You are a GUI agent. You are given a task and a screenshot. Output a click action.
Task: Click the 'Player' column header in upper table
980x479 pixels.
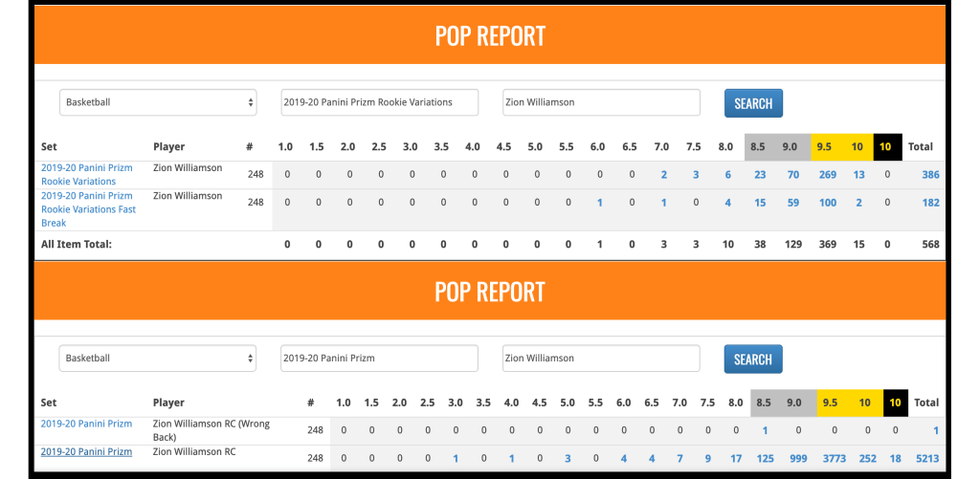[x=168, y=147]
